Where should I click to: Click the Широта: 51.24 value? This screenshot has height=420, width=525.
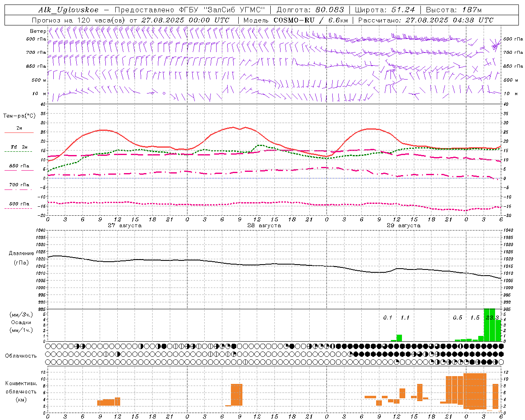pos(385,10)
